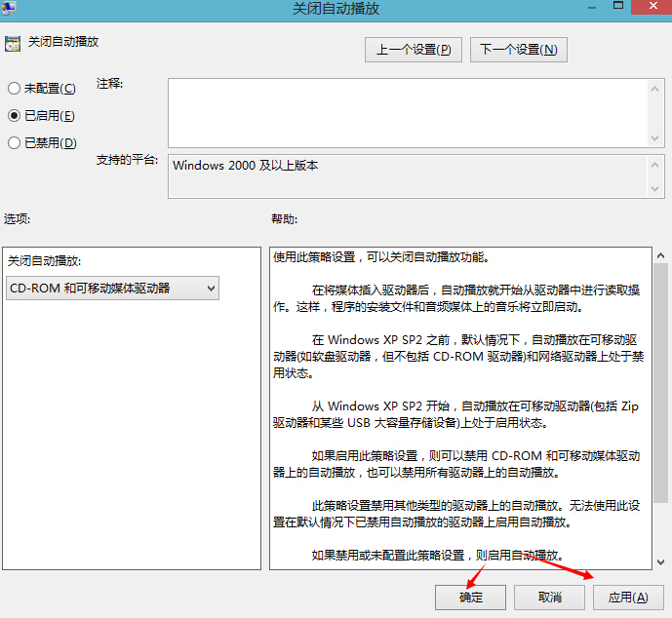Click the 上一个设置(P) button
This screenshot has height=618, width=672.
click(414, 50)
